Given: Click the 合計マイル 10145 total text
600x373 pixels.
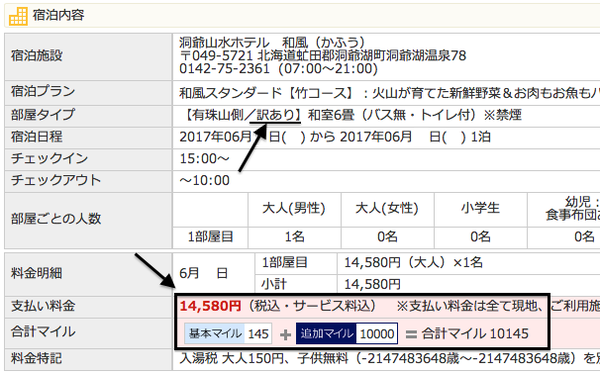Looking at the screenshot, I should pyautogui.click(x=475, y=334).
